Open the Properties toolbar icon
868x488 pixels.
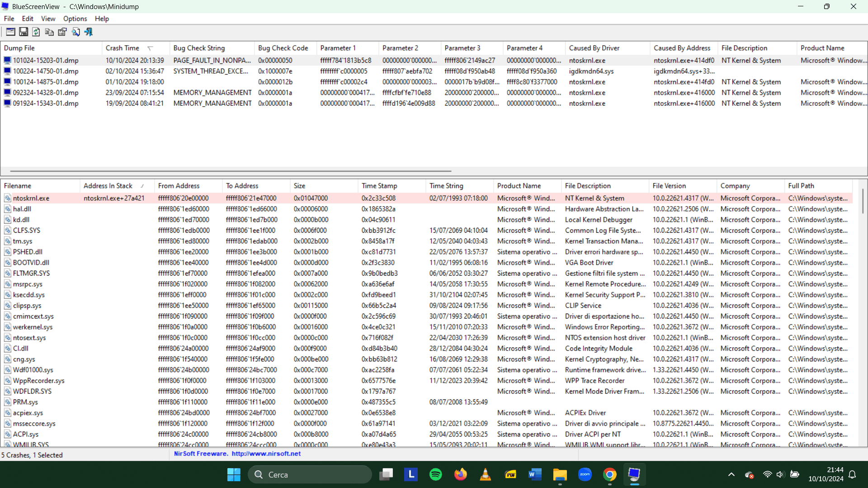click(x=62, y=32)
